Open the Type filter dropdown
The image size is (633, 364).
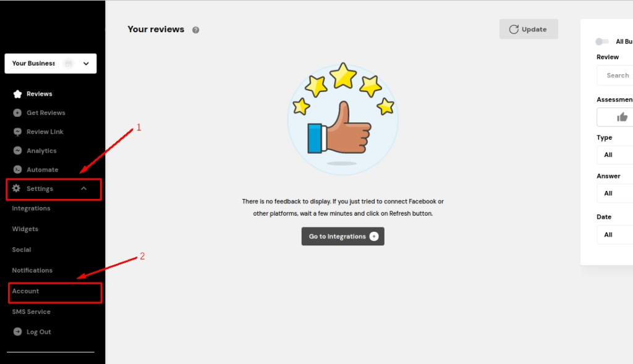coord(616,154)
